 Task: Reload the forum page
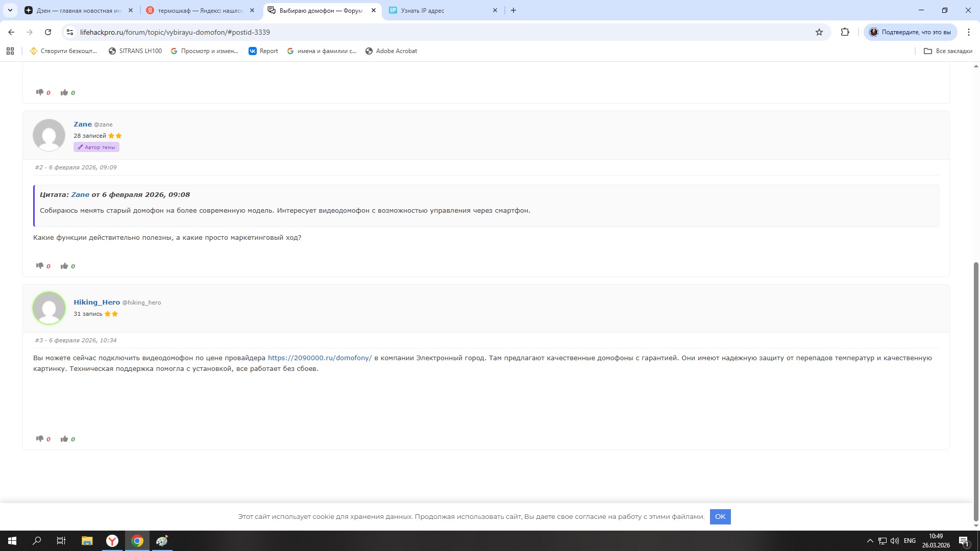pos(48,32)
